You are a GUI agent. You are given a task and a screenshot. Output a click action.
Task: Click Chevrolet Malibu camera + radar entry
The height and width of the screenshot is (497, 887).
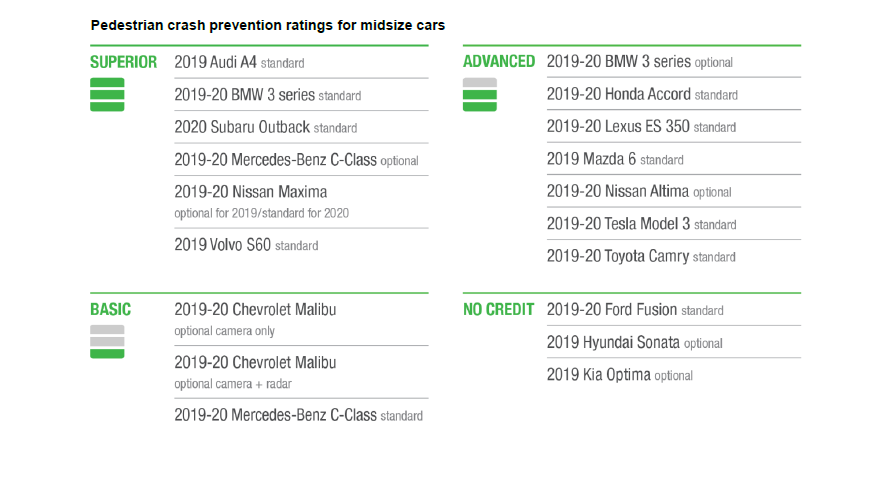click(x=255, y=372)
